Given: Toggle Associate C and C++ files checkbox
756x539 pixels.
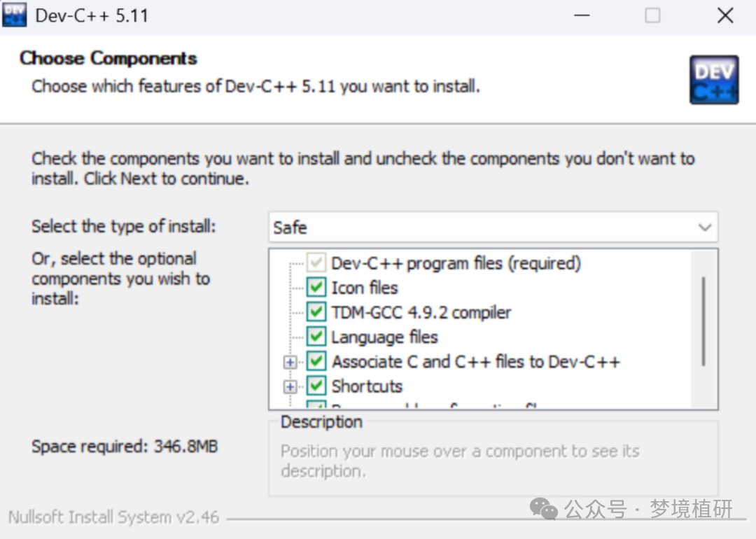Looking at the screenshot, I should coord(316,361).
